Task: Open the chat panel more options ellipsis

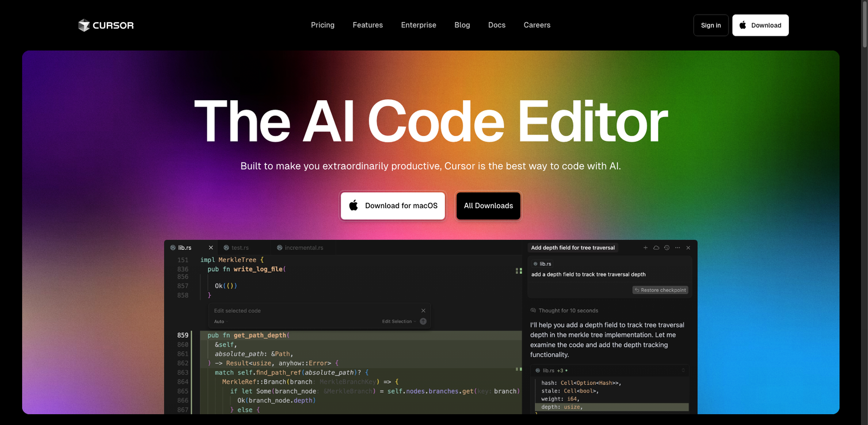Action: click(678, 248)
